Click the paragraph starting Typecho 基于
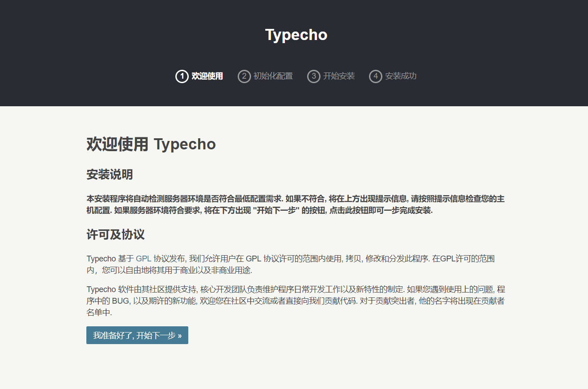This screenshot has height=389, width=588. pyautogui.click(x=291, y=264)
